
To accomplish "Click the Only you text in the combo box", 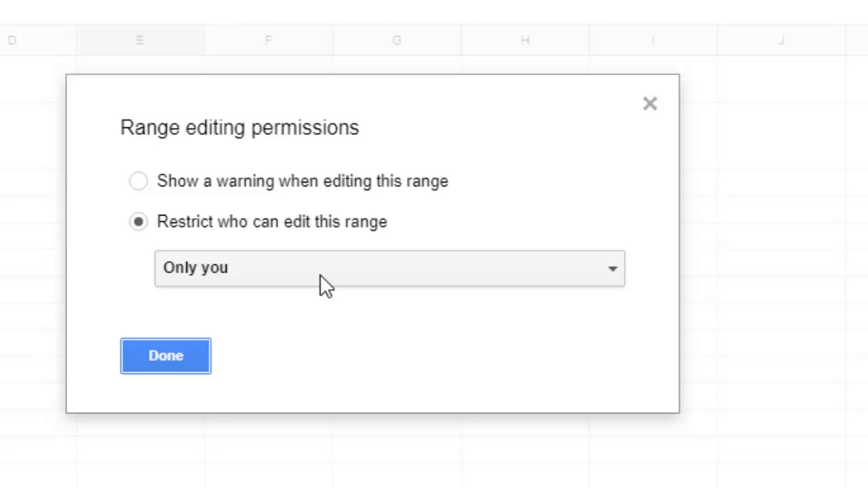I will tap(195, 268).
